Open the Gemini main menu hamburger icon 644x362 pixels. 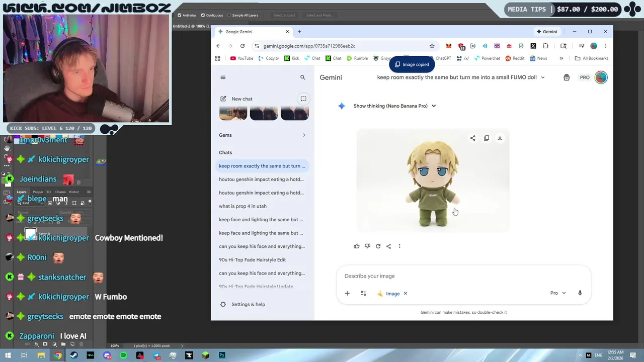pyautogui.click(x=223, y=77)
